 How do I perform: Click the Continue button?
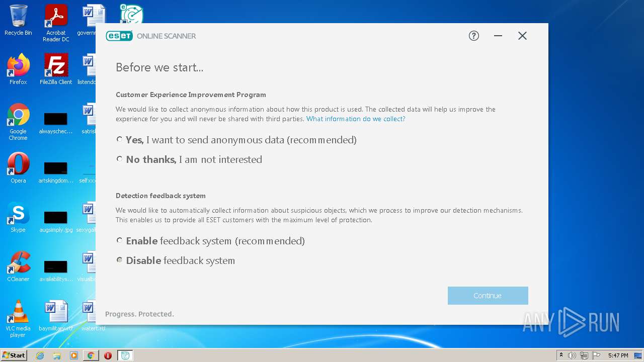coord(488,296)
